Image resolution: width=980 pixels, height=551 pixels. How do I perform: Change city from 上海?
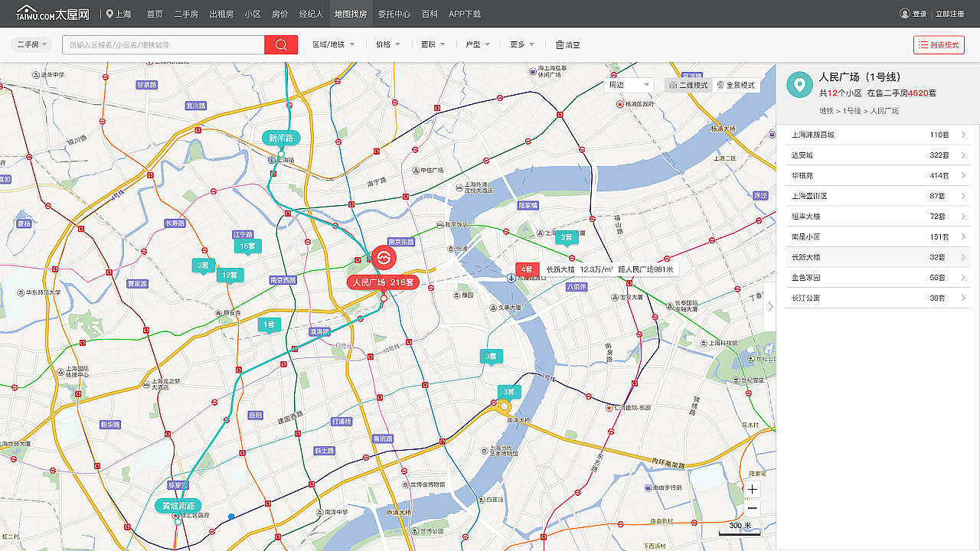pyautogui.click(x=119, y=14)
